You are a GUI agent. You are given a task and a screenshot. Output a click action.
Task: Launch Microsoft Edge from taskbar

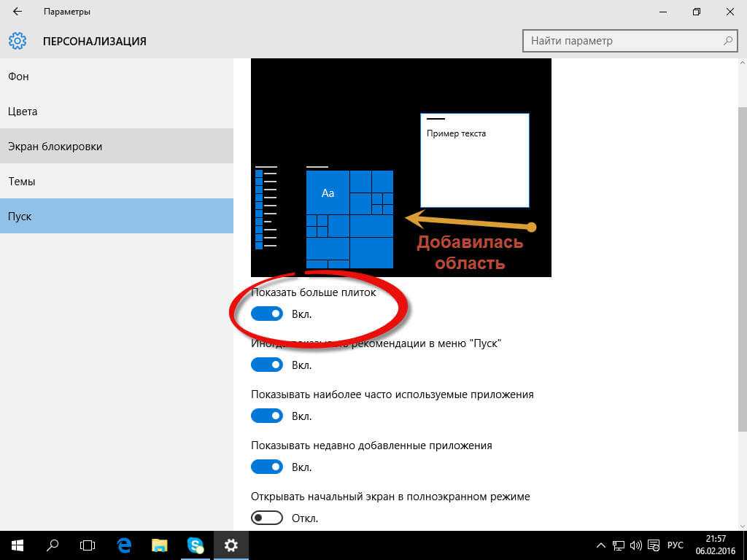click(x=124, y=545)
